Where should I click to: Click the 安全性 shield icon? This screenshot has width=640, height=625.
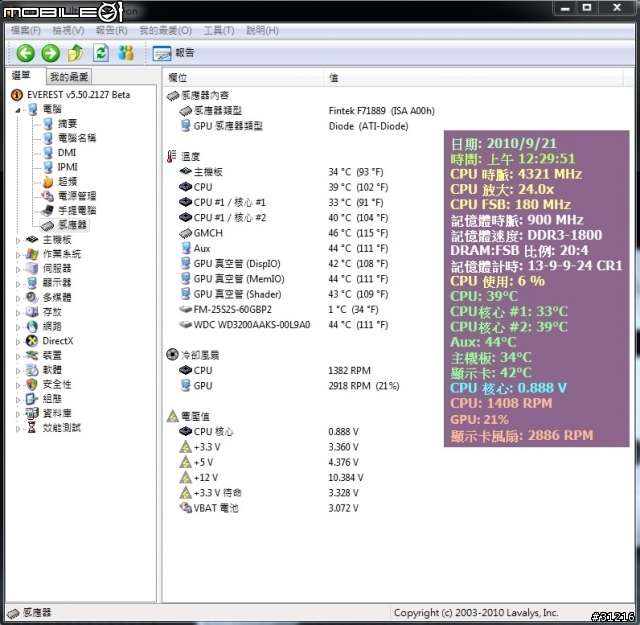(32, 384)
